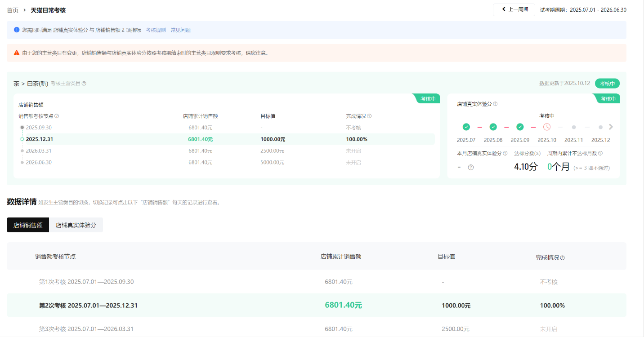Select the 店铺销售额 tab
Screen dimensions: 644x337
(28, 225)
